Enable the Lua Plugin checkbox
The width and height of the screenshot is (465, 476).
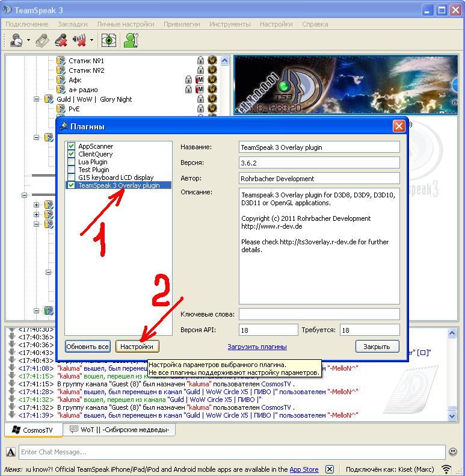pyautogui.click(x=72, y=162)
